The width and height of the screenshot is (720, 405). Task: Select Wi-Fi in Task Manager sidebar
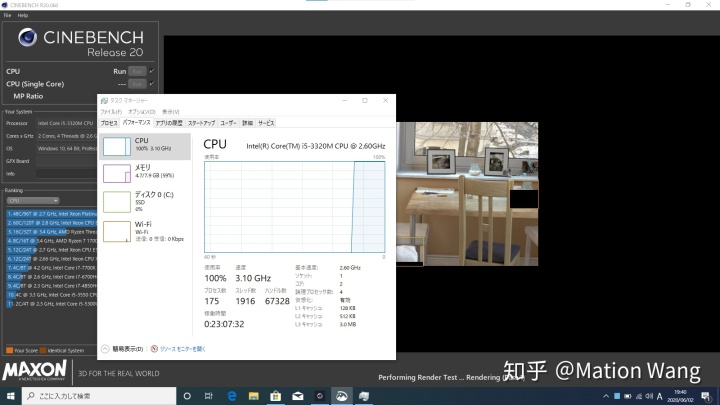pos(145,231)
